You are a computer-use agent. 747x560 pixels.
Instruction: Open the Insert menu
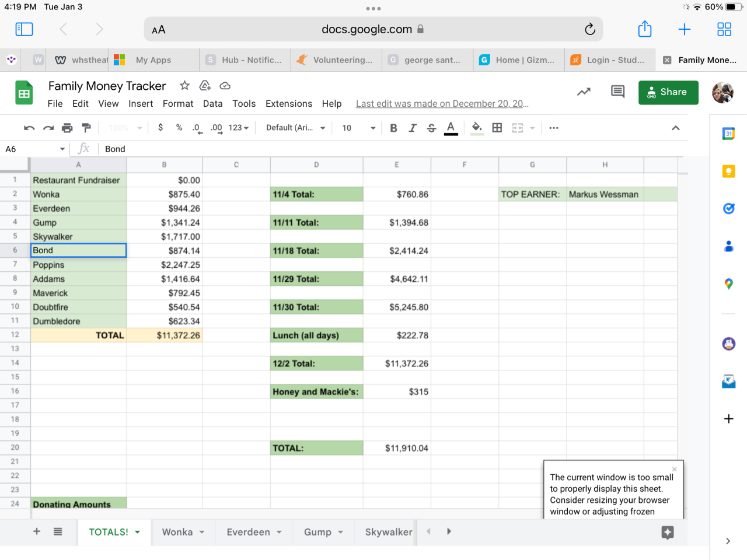click(141, 103)
